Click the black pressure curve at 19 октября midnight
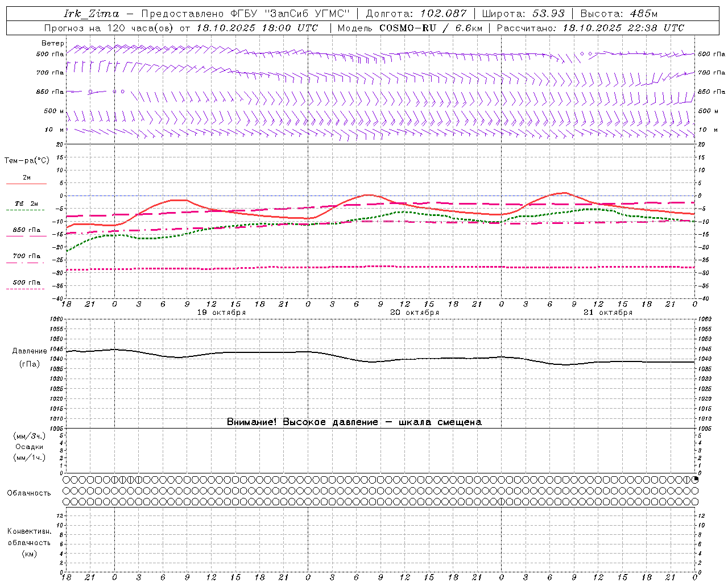This screenshot has width=728, height=582. [114, 350]
